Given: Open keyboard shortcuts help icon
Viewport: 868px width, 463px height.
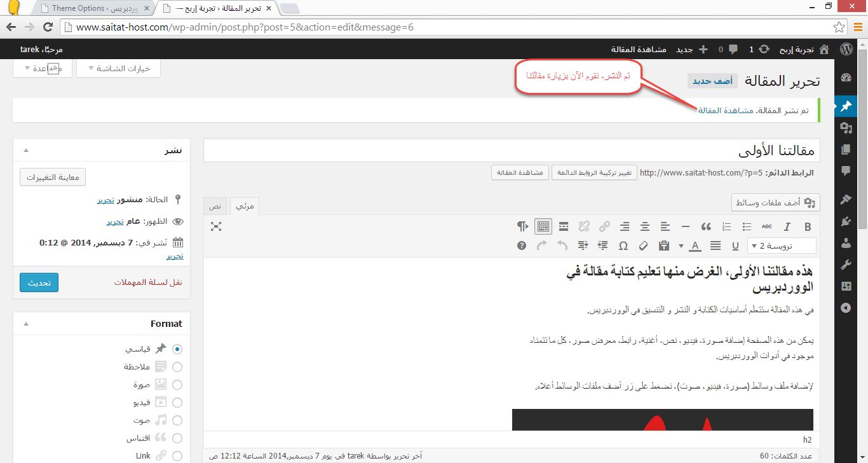Looking at the screenshot, I should [522, 245].
